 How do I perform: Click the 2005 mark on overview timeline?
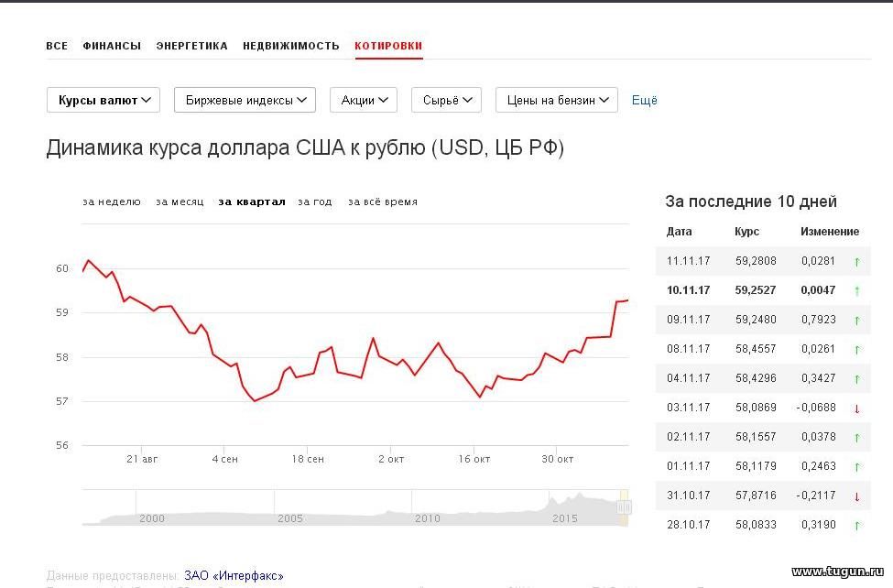click(290, 518)
